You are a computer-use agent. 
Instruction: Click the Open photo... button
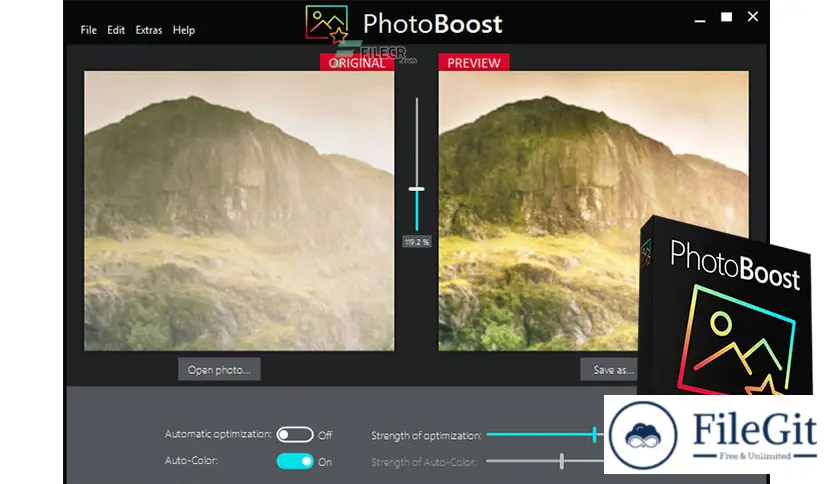[x=219, y=369]
